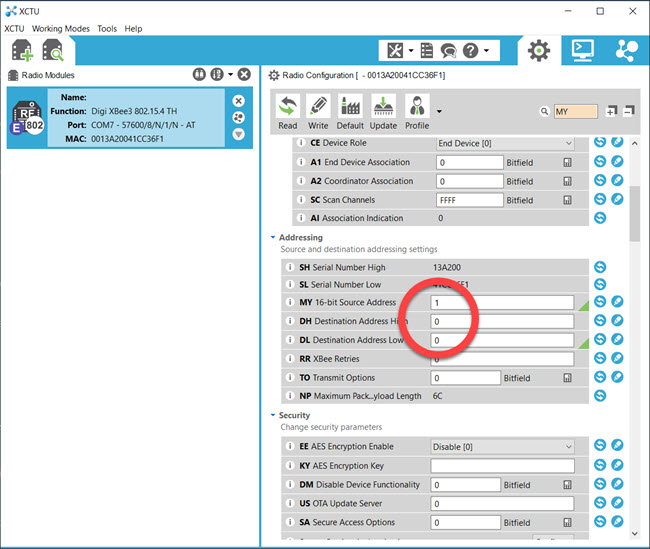
Task: Click the DH Destination Address High field
Action: click(x=502, y=321)
